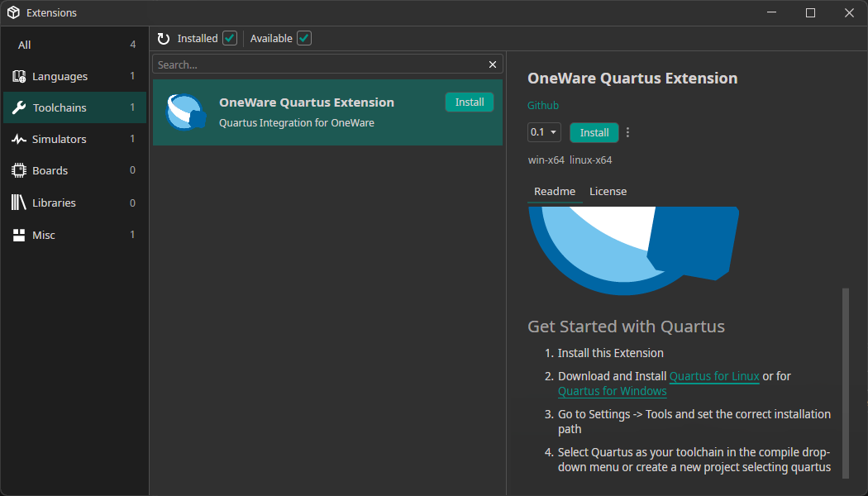Clear the search field with the X
868x496 pixels.
tap(492, 64)
